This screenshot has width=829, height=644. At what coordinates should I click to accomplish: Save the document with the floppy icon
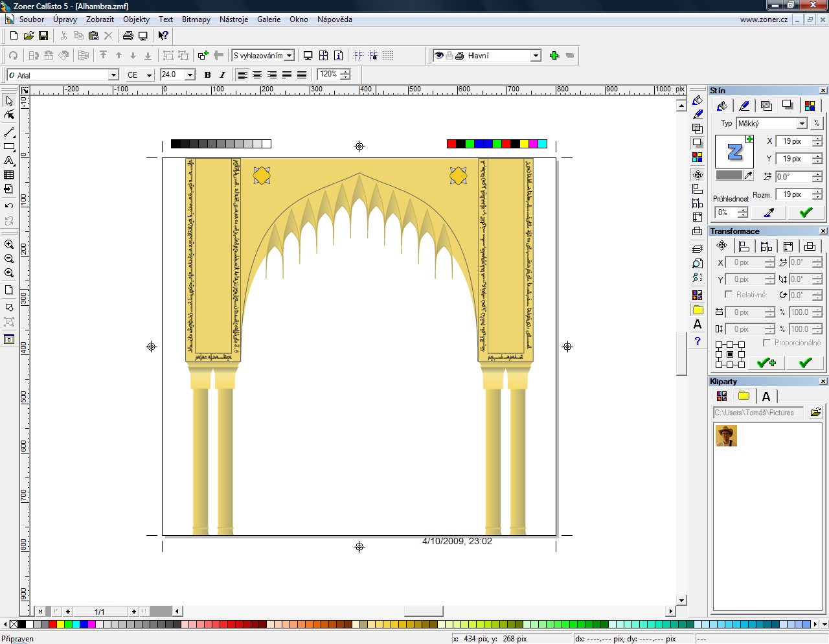coord(43,36)
